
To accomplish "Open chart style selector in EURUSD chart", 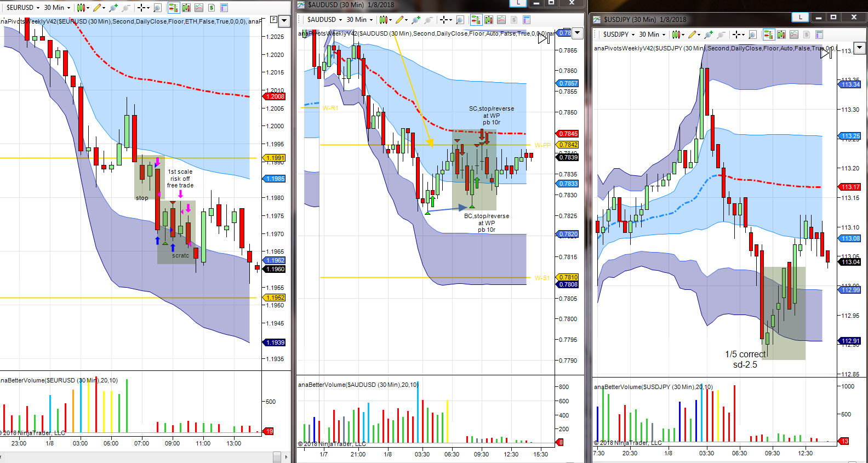I will [82, 8].
